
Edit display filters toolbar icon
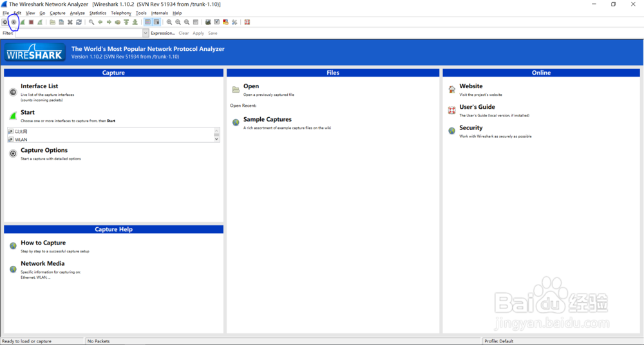click(x=216, y=22)
